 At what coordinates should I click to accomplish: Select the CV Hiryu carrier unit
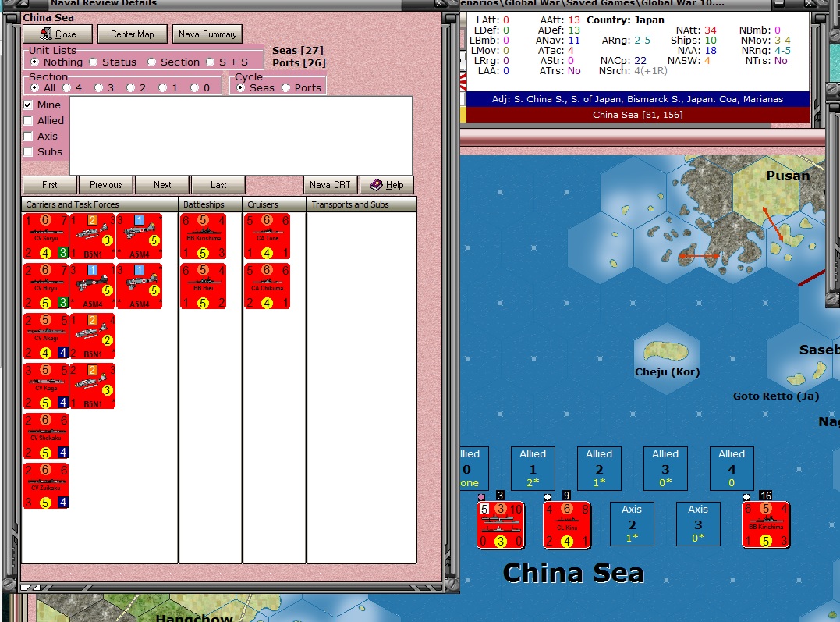coord(45,286)
